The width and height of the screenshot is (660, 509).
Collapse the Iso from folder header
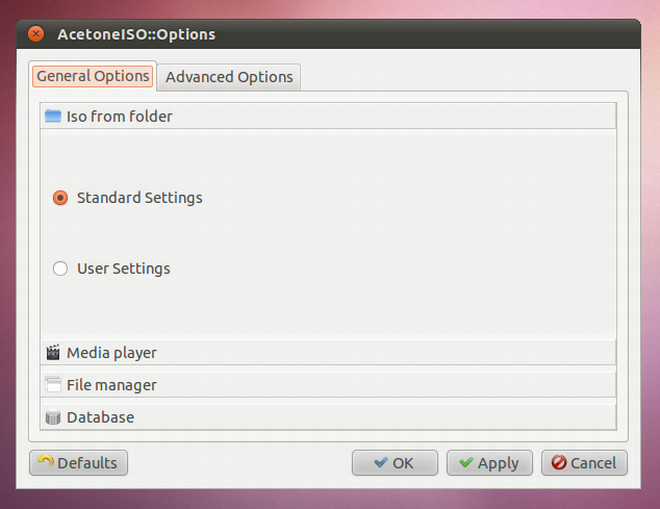[x=328, y=116]
